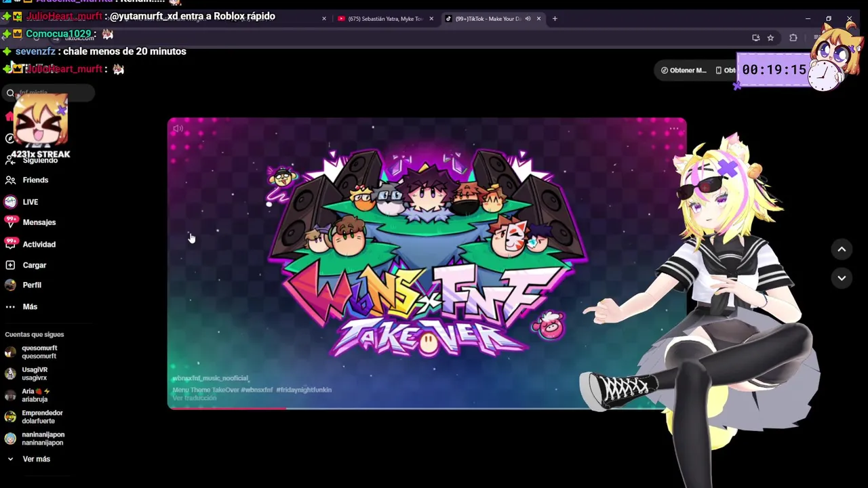The image size is (868, 488).
Task: Skip to the next video with the down arrow
Action: (842, 278)
